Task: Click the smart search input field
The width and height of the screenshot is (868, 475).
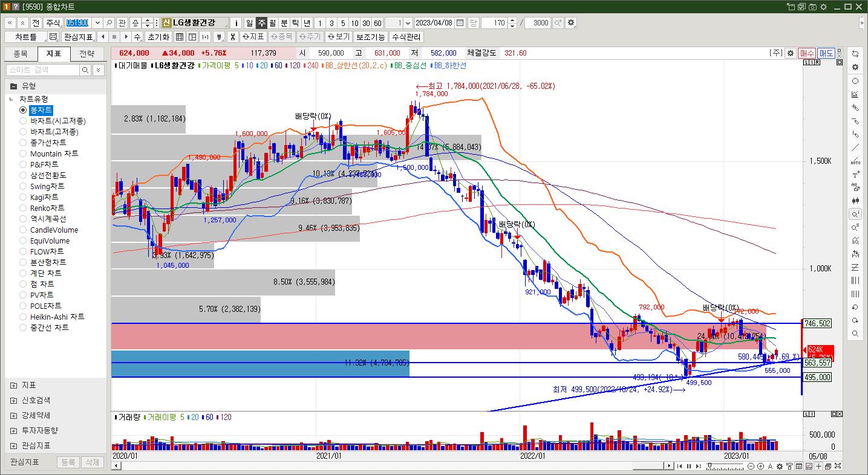Action: 42,70
